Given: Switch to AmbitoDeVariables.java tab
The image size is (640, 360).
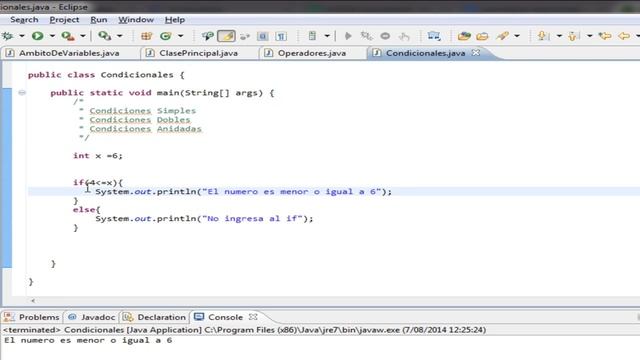Looking at the screenshot, I should 69,53.
